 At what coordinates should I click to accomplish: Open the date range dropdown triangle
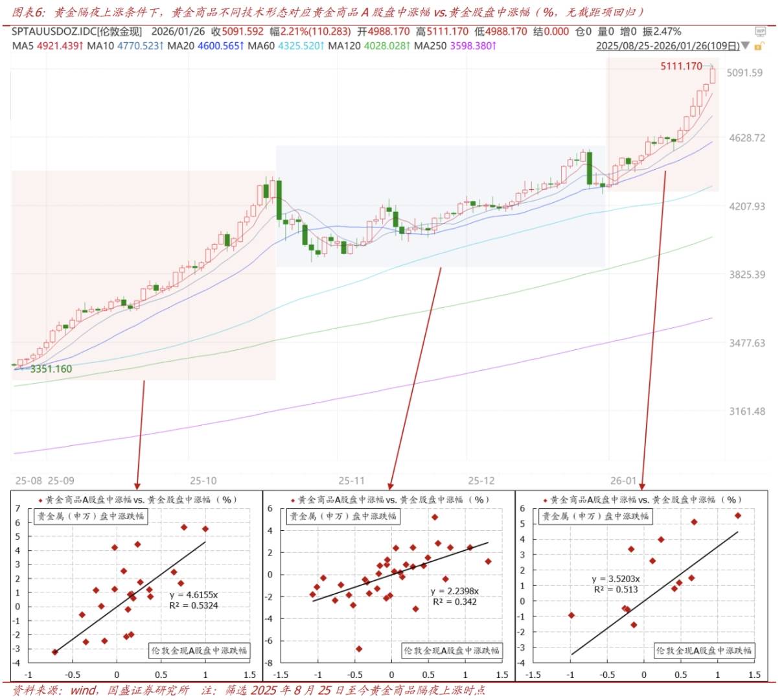point(746,46)
